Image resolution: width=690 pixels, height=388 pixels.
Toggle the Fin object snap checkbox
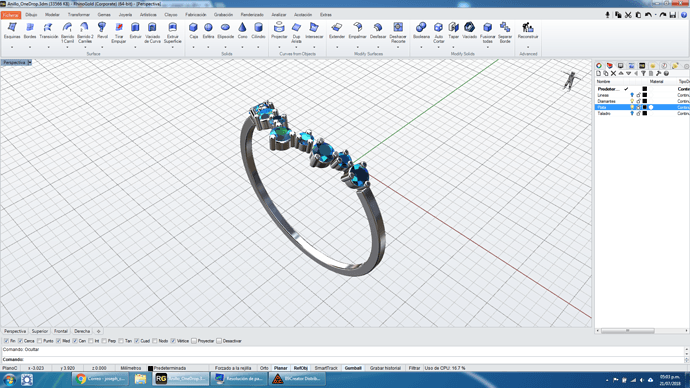click(6, 341)
